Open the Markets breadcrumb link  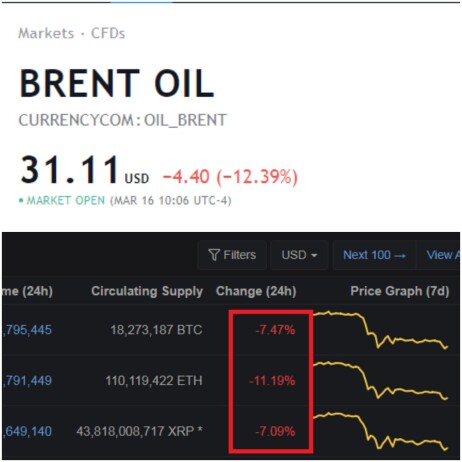46,33
